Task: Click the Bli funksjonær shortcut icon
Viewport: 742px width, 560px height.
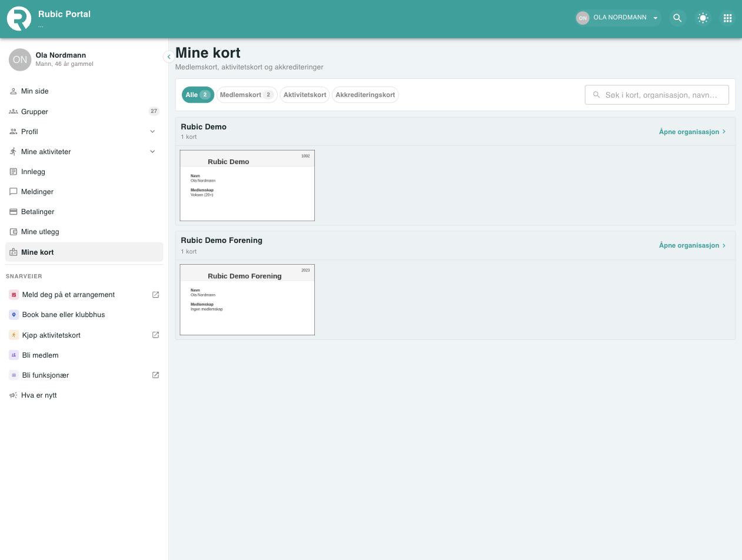Action: tap(14, 375)
